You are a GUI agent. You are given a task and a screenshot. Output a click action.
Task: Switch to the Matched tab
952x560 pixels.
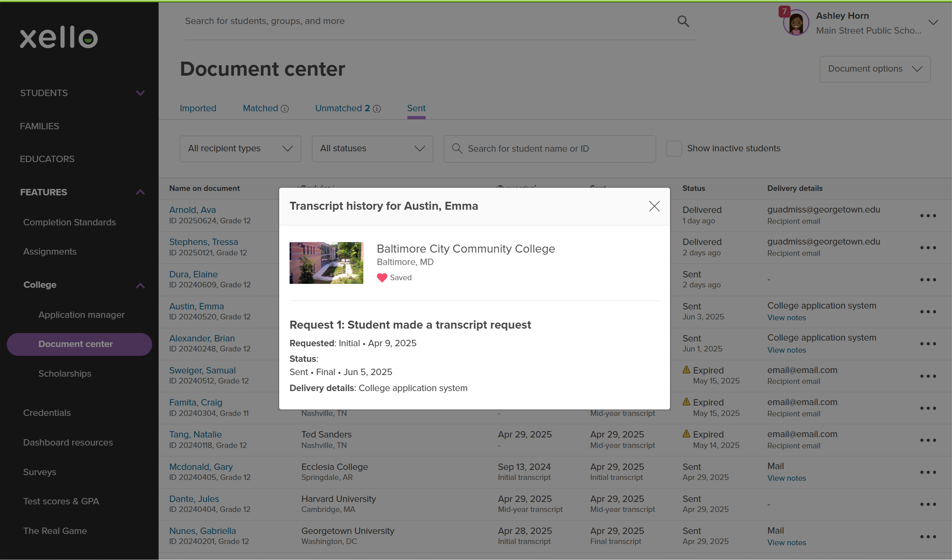tap(260, 108)
